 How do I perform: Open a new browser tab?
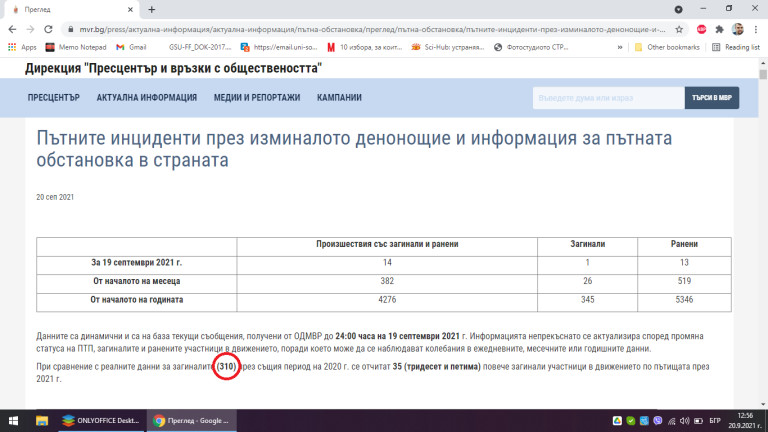151,9
